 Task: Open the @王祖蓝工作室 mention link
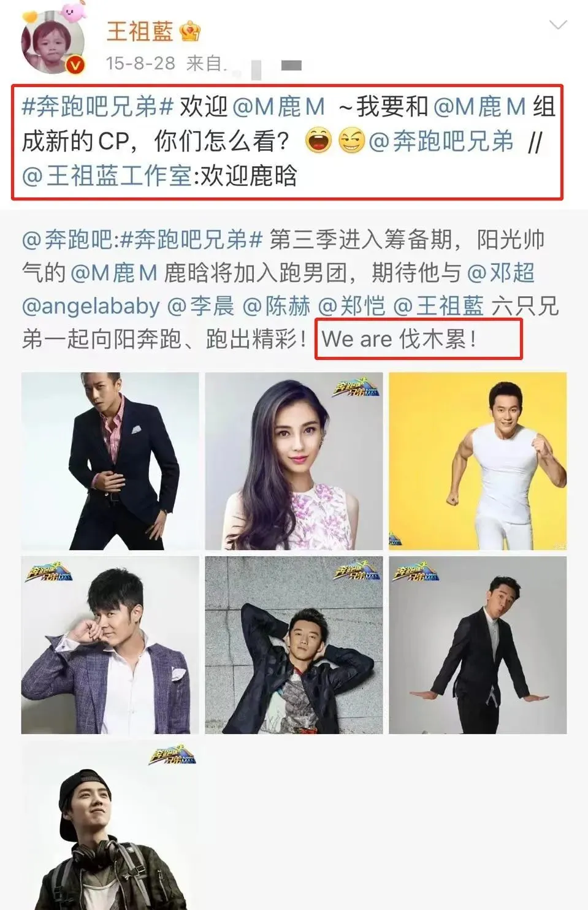pyautogui.click(x=107, y=177)
